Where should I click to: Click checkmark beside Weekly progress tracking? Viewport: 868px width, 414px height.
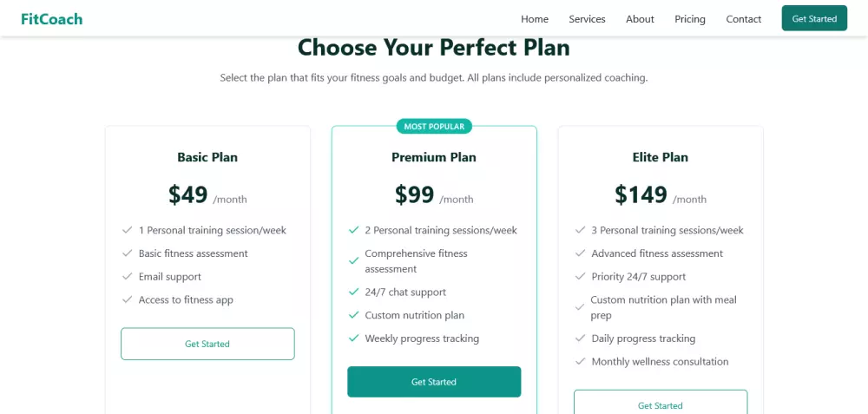[354, 338]
